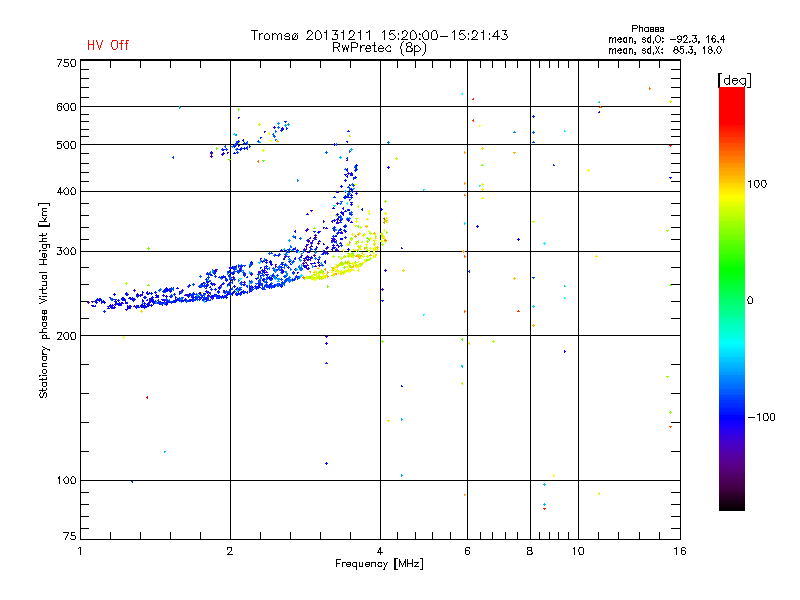Screen dimensions: 800x600
Task: Click the '[deg]' colorbar unit label
Action: pos(734,80)
